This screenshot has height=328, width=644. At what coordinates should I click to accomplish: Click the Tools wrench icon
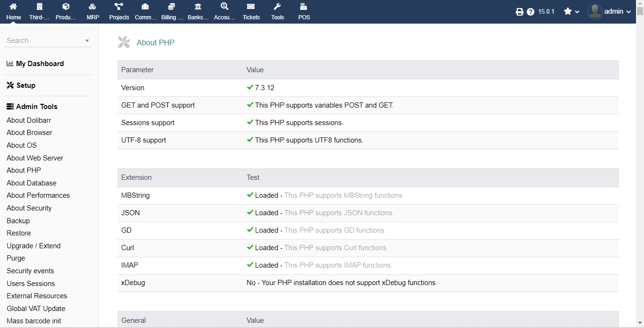pos(277,7)
